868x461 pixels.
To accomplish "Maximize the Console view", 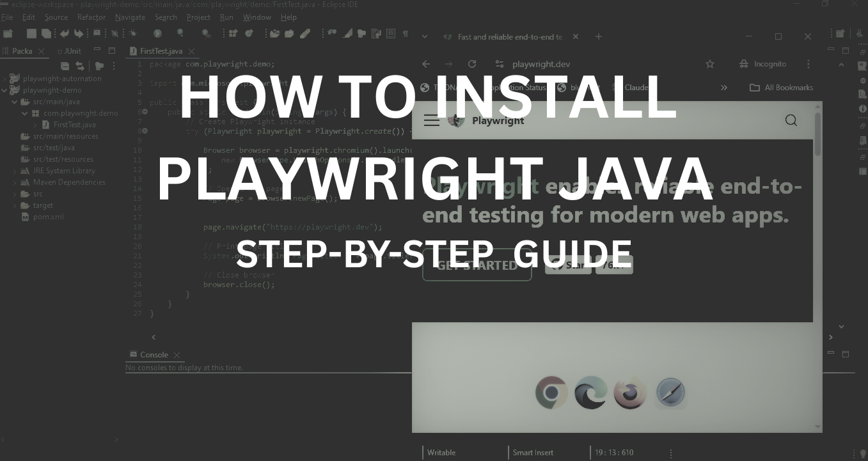I will tap(845, 354).
